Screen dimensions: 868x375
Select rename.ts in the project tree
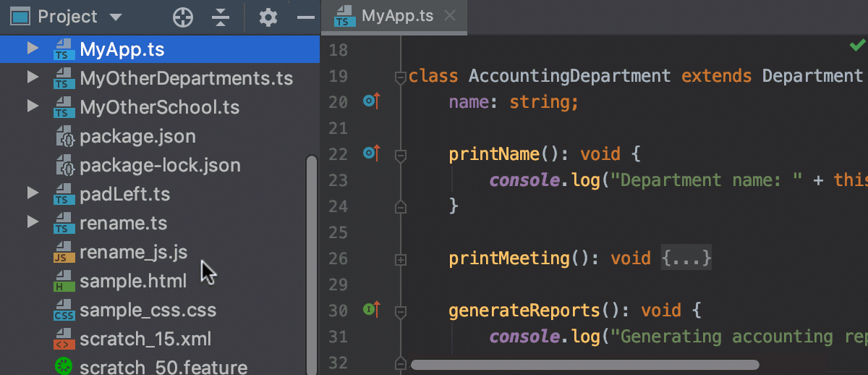click(x=123, y=223)
